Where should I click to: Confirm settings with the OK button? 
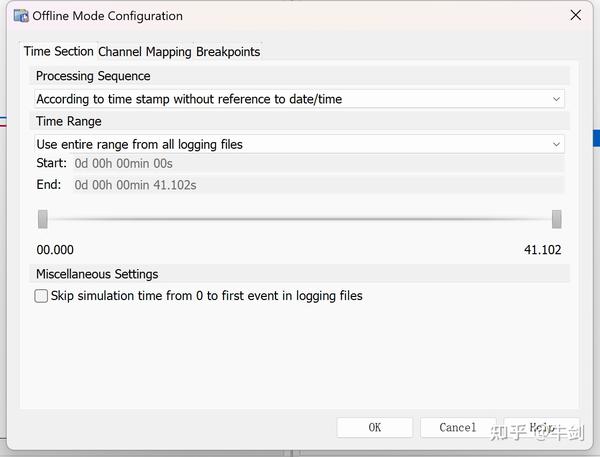375,428
